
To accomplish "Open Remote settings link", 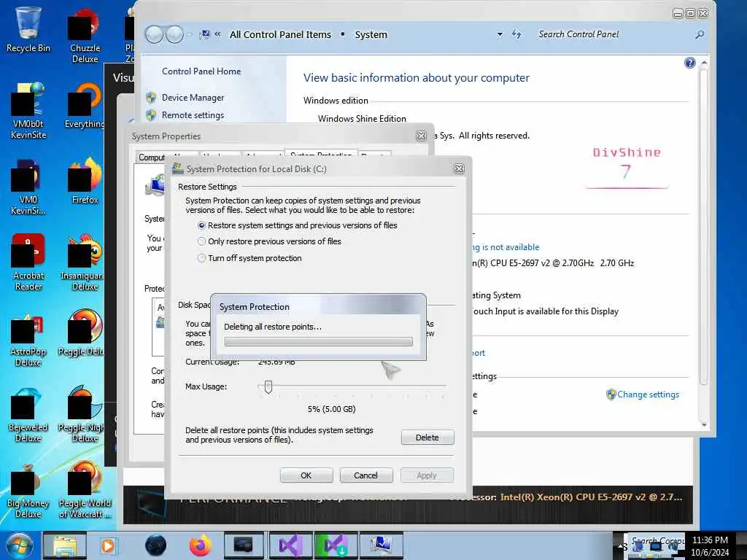I will pos(193,115).
